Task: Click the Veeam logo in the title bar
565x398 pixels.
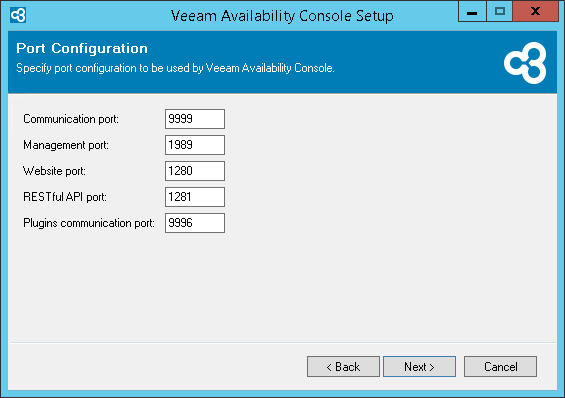Action: pyautogui.click(x=18, y=15)
